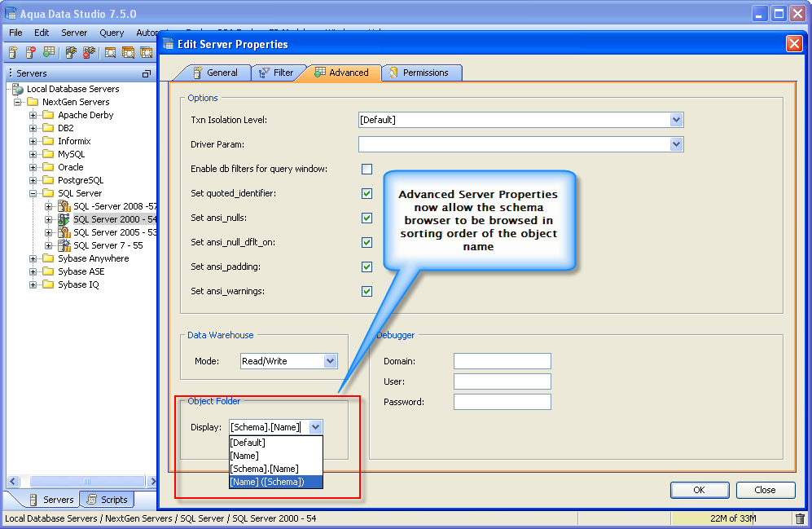
Task: Select the Advanced tab
Action: [x=342, y=73]
